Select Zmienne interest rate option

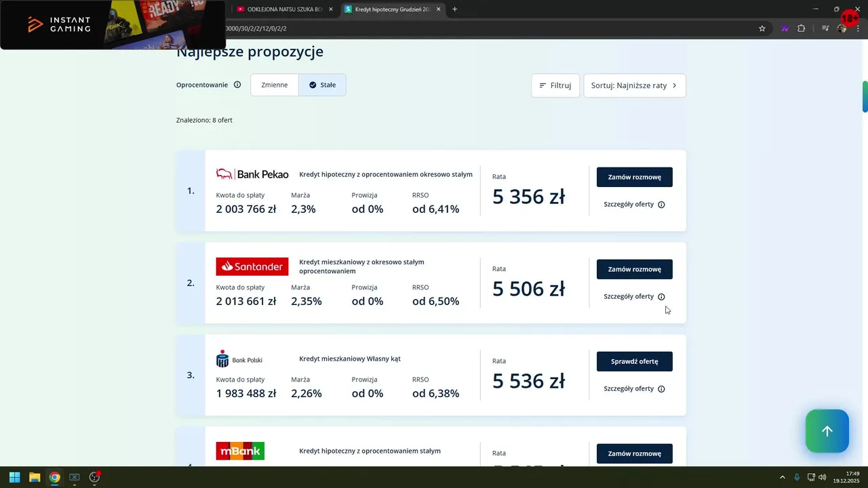(x=275, y=85)
